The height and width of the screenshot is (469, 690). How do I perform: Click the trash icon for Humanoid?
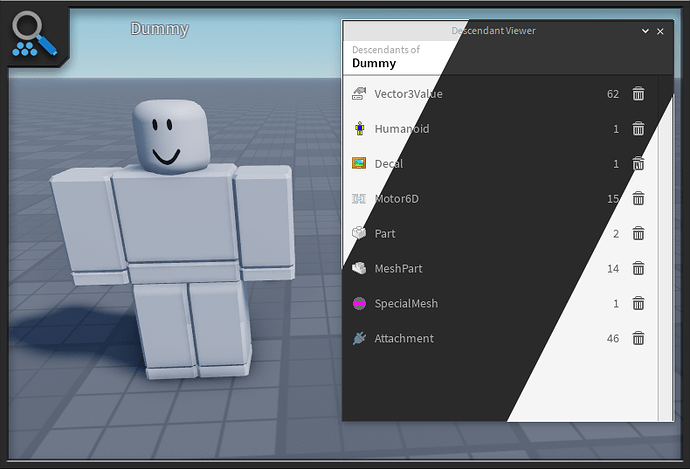(638, 128)
